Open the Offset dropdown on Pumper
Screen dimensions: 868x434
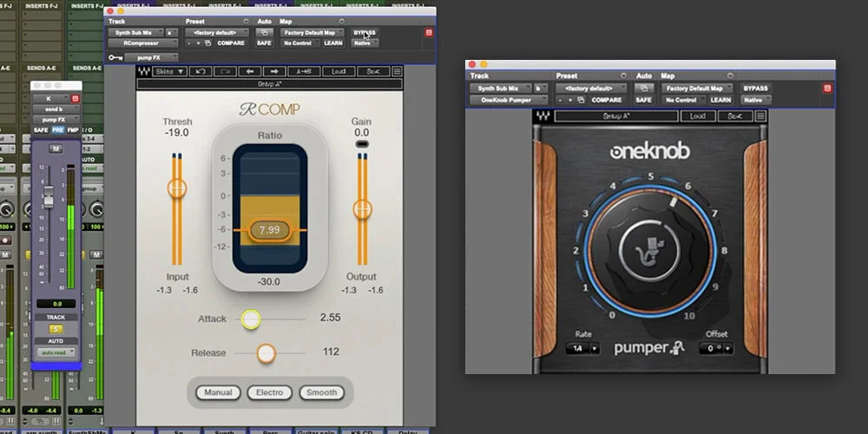pos(716,349)
